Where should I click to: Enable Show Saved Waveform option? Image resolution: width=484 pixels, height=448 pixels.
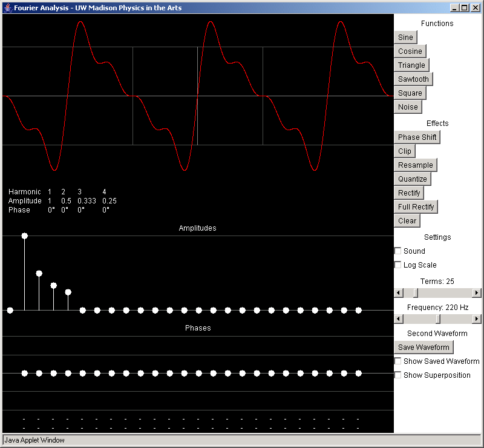tap(398, 361)
